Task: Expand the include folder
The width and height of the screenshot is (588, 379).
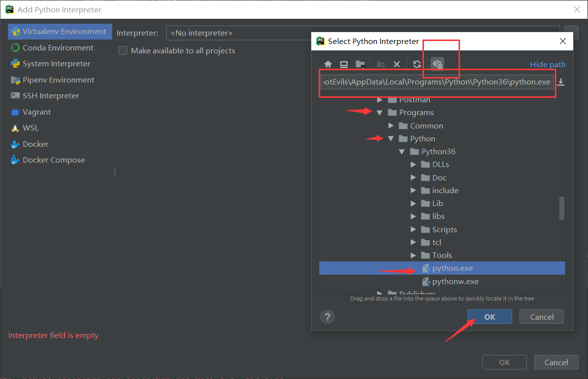Action: tap(413, 190)
